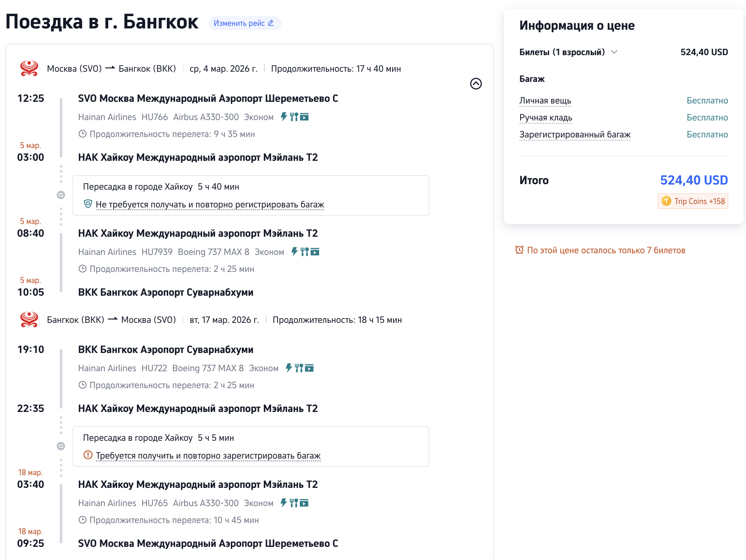
Task: Collapse the flight details with circular arrow
Action: point(476,84)
